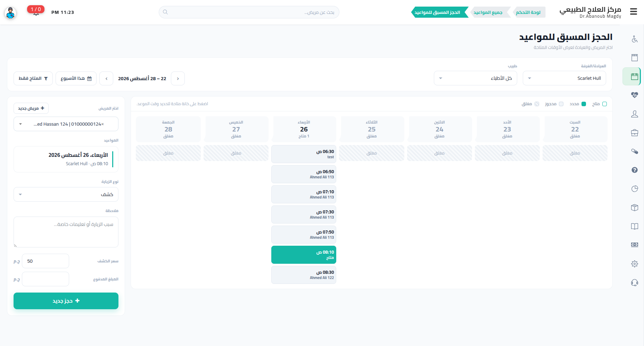The image size is (644, 346).
Task: Expand the Scarlet Hull clinic dropdown
Action: pyautogui.click(x=564, y=78)
